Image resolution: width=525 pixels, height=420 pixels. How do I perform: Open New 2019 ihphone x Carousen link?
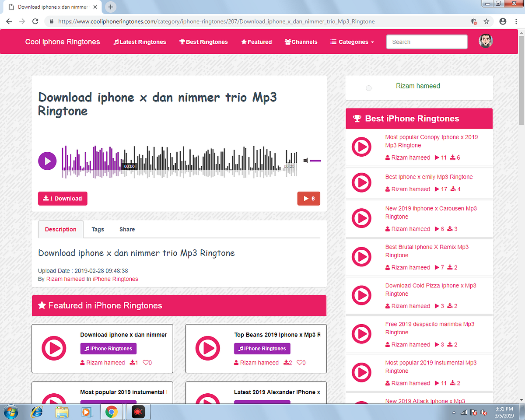[431, 213]
